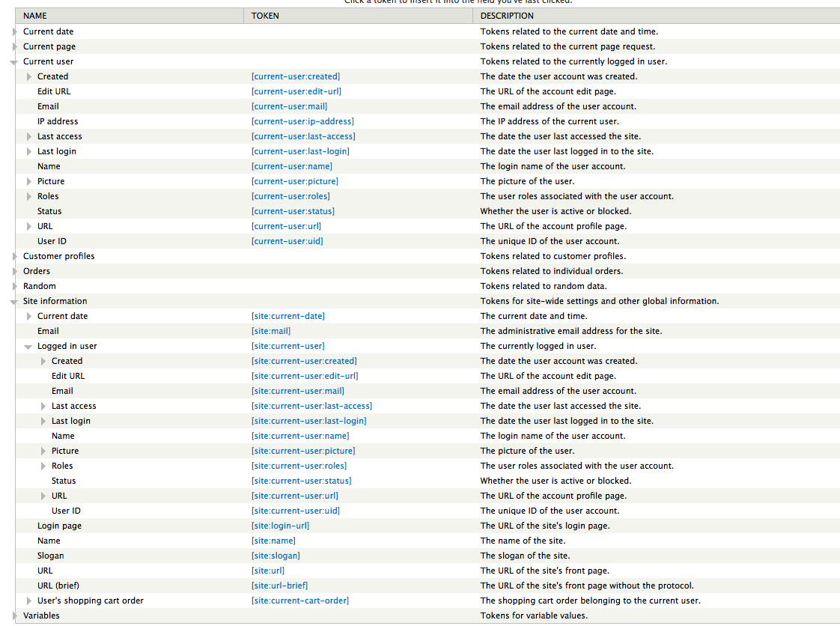Viewport: 840px width, 626px height.
Task: Insert the [current-user:roles] token
Action: coord(291,197)
